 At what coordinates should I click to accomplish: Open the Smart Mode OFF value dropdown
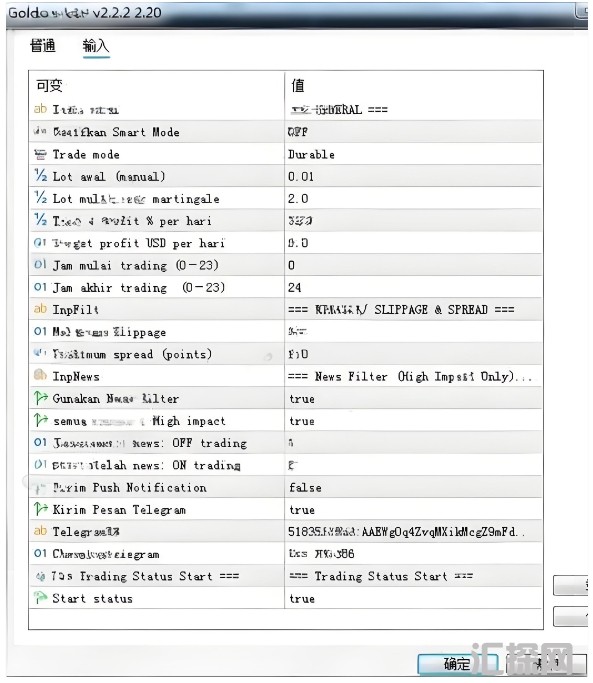pyautogui.click(x=413, y=132)
